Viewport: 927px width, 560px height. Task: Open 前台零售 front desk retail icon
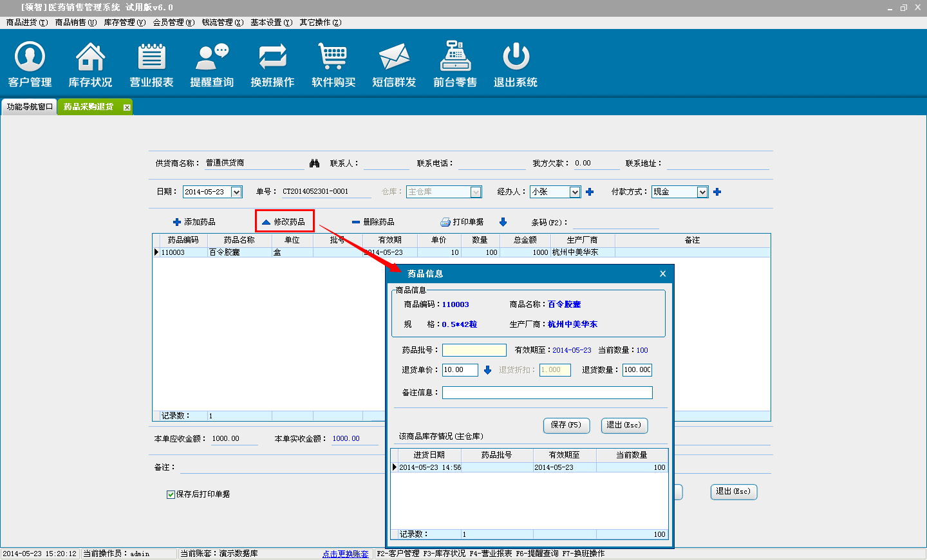coord(455,64)
